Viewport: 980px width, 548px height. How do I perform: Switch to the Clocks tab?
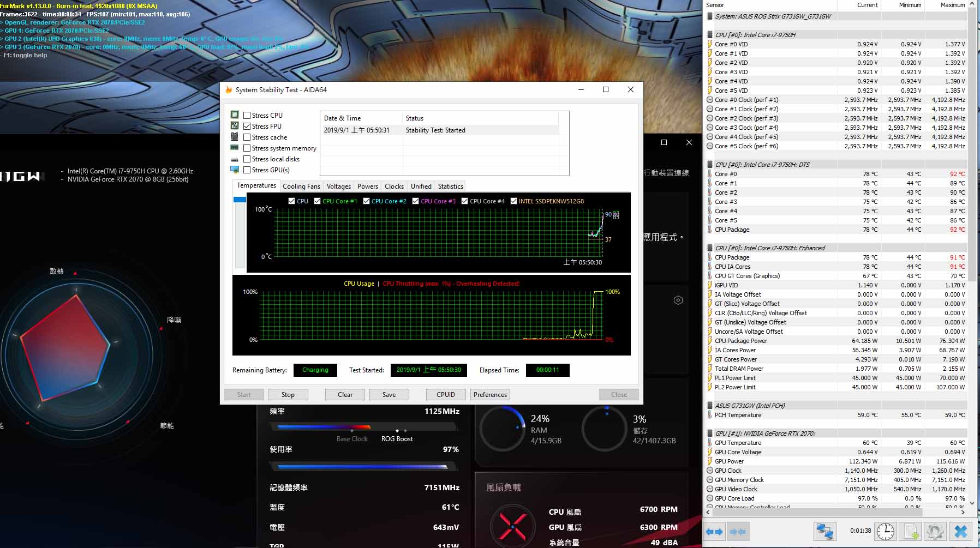coord(394,186)
